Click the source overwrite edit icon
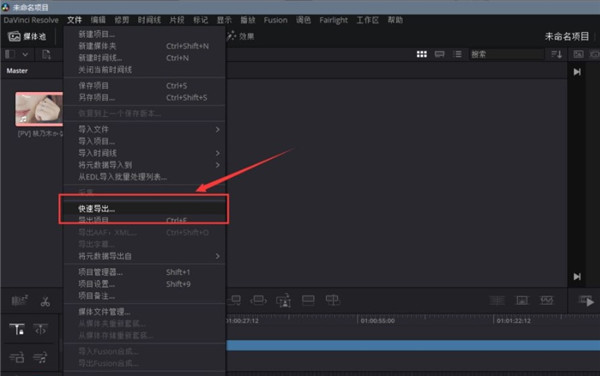 click(333, 300)
